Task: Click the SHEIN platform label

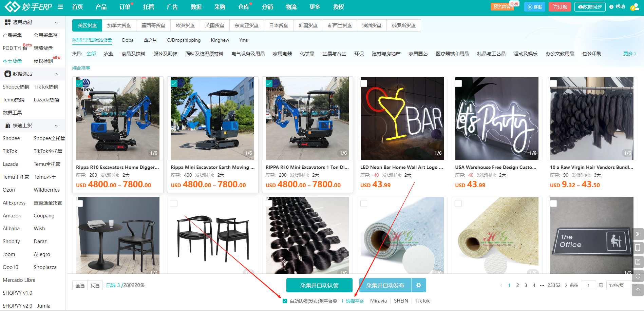Action: coord(401,301)
